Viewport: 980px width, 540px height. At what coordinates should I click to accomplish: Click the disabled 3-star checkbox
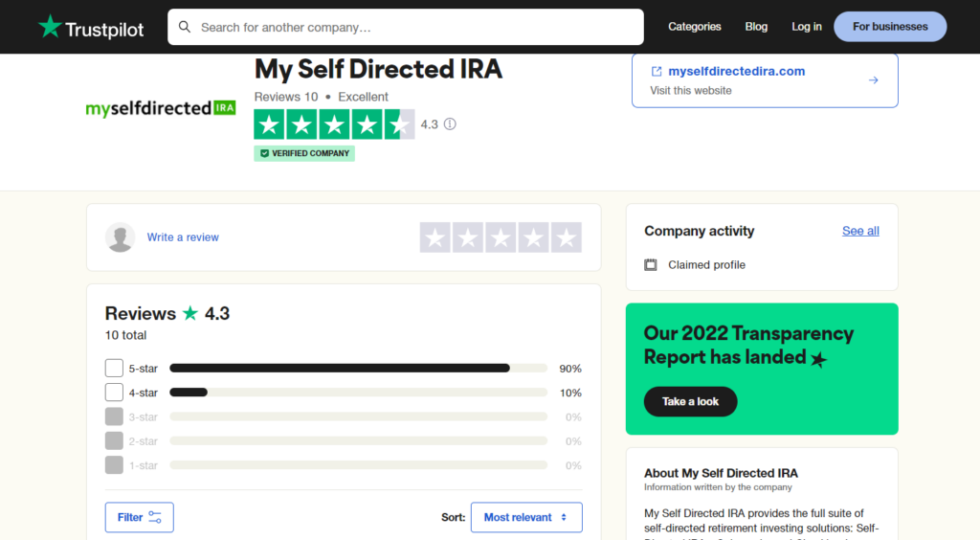(x=114, y=416)
